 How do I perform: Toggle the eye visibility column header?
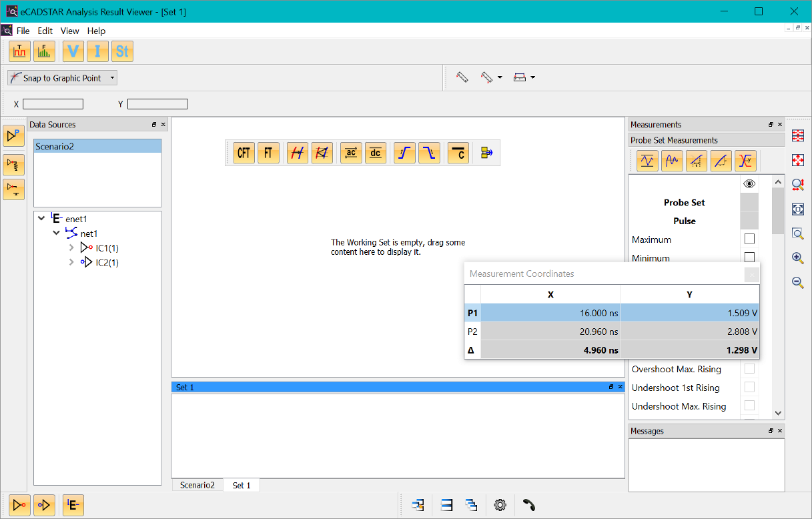click(x=749, y=183)
